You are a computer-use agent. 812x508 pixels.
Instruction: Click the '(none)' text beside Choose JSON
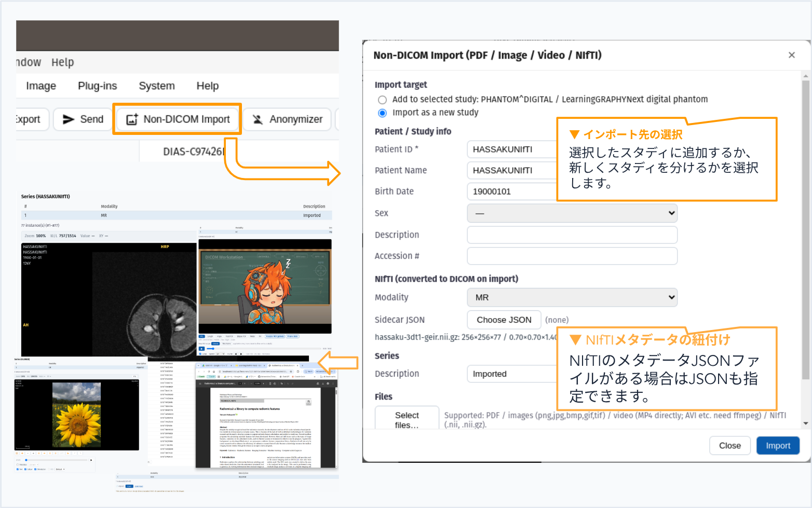point(557,320)
